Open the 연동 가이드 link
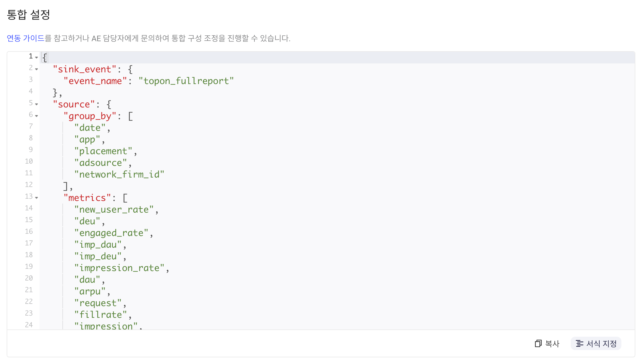Screen dimensions: 642x364 (26, 38)
